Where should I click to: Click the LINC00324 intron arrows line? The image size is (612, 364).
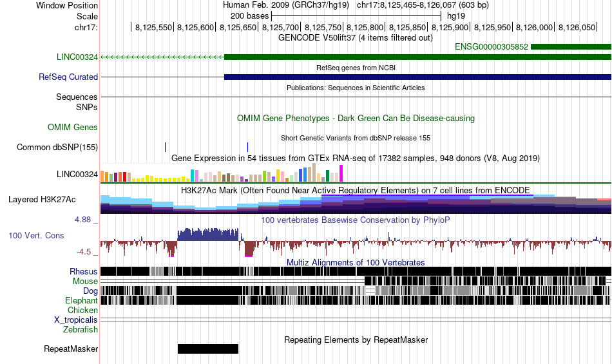[x=162, y=57]
